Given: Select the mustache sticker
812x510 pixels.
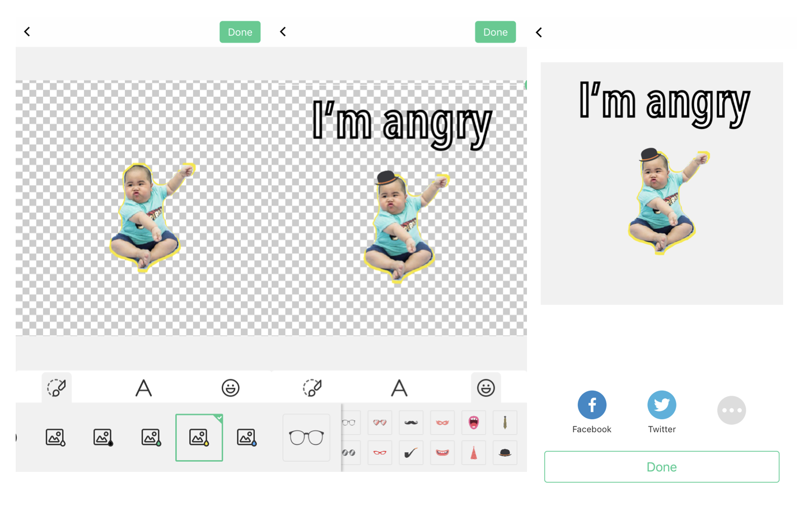Looking at the screenshot, I should (410, 423).
